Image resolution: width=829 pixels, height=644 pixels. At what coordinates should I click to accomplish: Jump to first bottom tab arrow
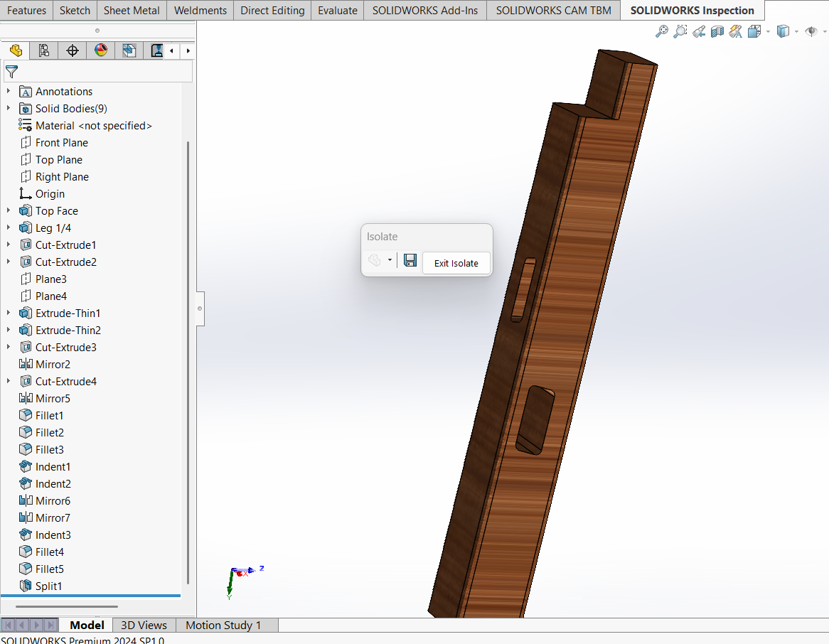9,625
